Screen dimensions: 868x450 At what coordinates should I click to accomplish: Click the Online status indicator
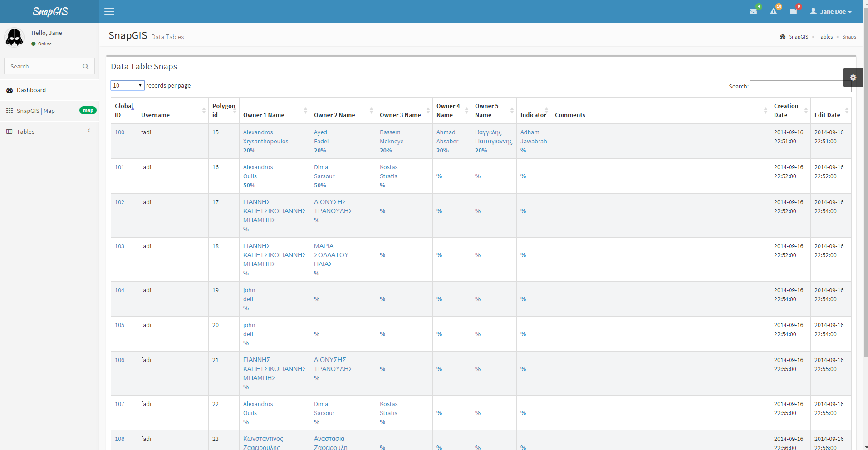pos(41,44)
